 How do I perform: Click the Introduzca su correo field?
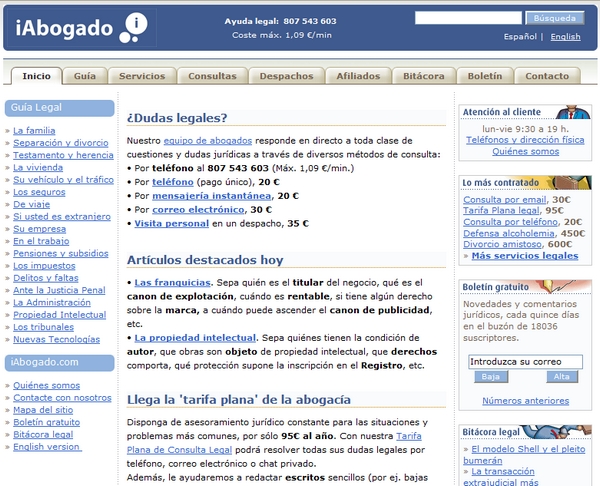[525, 362]
